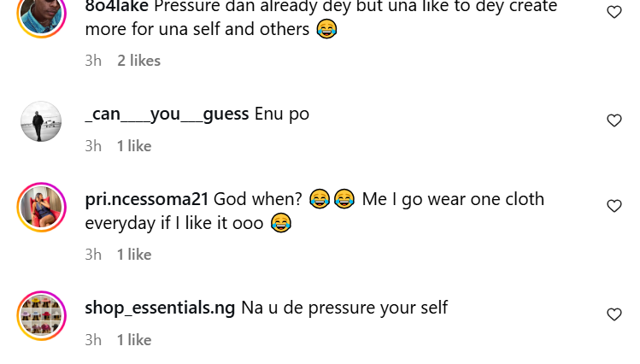View "1 like" under the "Enu po" comment

(x=134, y=146)
